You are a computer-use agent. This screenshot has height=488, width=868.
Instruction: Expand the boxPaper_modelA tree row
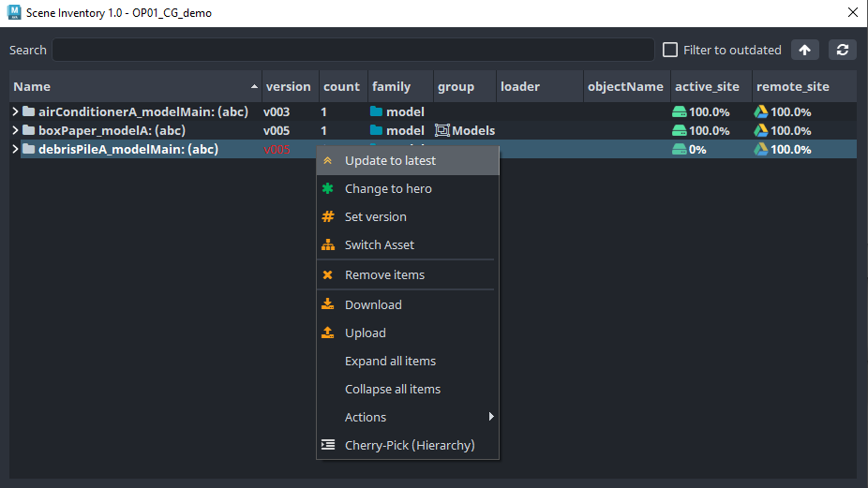tap(15, 130)
